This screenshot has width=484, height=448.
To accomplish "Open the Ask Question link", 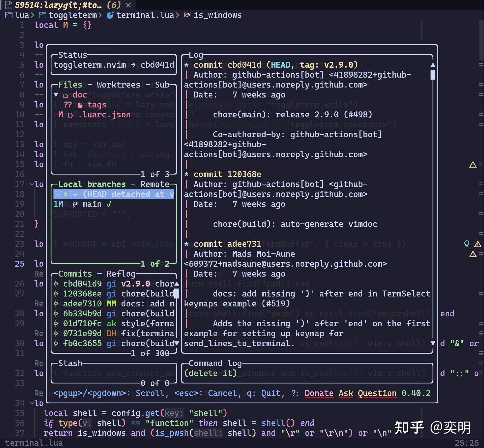I will [367, 393].
